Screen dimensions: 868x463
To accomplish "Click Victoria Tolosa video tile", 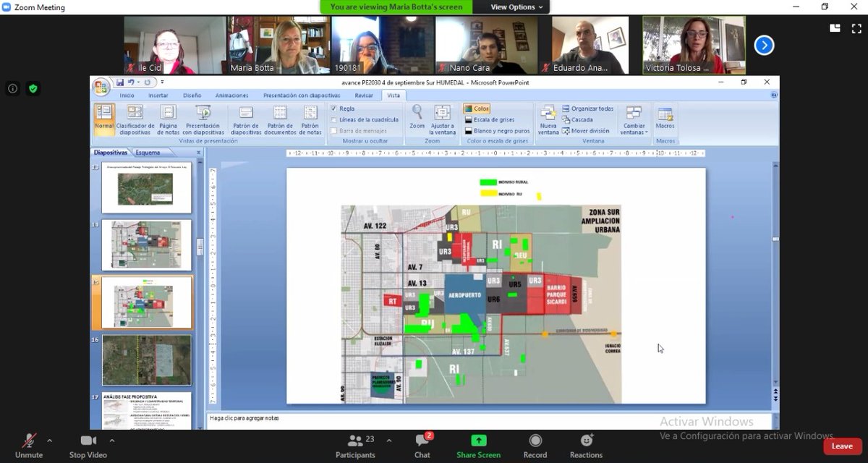I will coord(694,46).
